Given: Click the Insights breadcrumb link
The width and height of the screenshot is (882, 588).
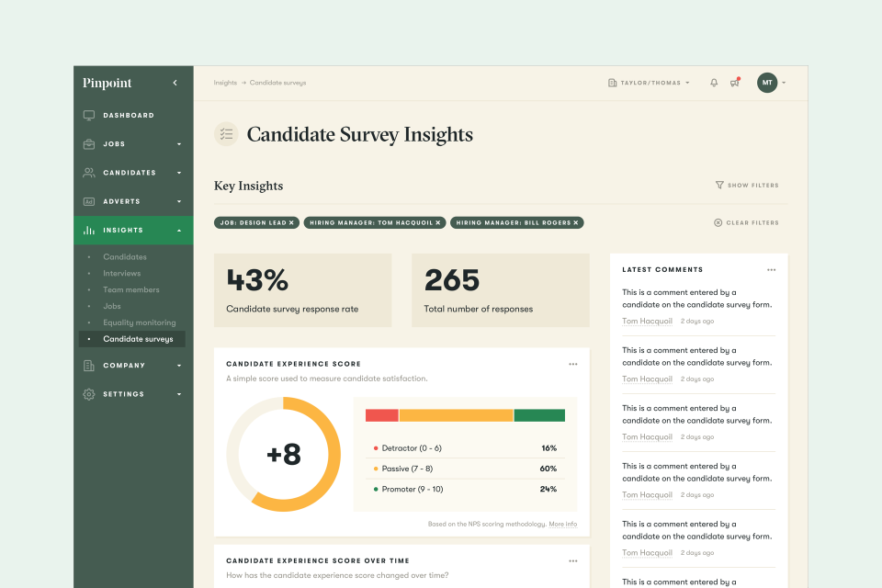Looking at the screenshot, I should (225, 83).
